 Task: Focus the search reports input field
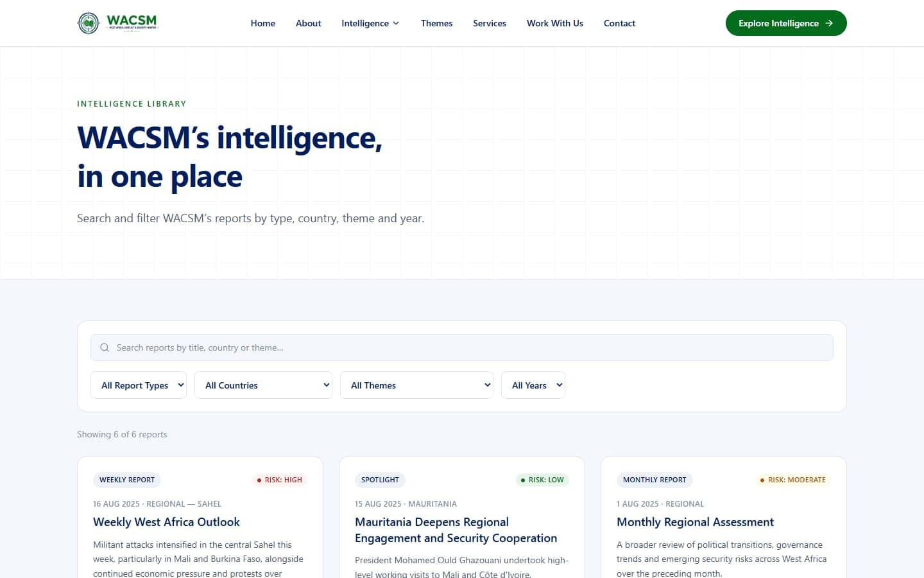click(462, 347)
